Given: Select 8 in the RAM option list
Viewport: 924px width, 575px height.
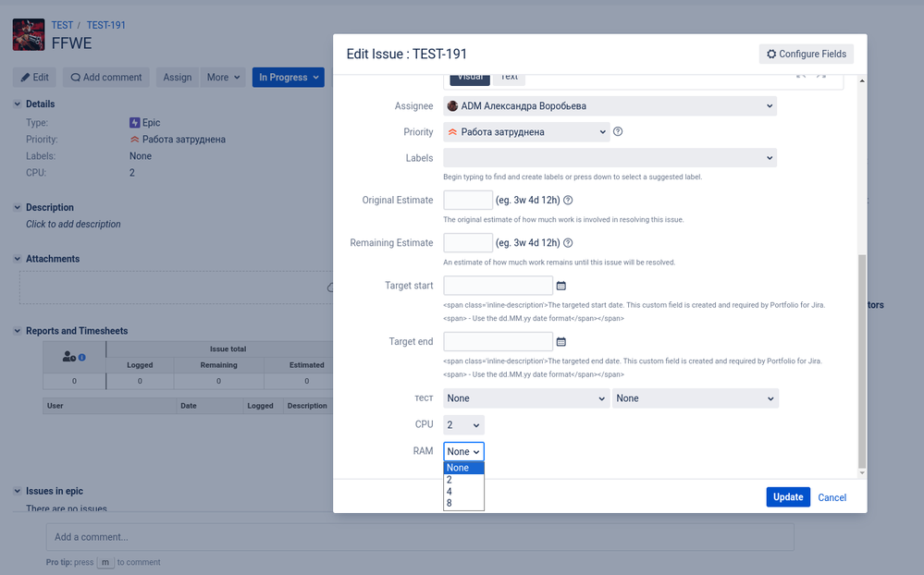Looking at the screenshot, I should 463,503.
